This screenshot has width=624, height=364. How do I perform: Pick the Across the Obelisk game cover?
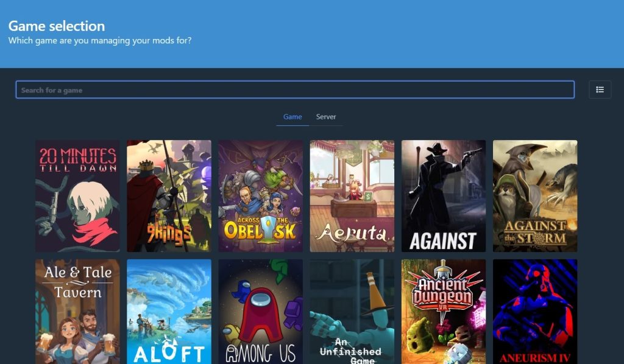[x=261, y=196]
